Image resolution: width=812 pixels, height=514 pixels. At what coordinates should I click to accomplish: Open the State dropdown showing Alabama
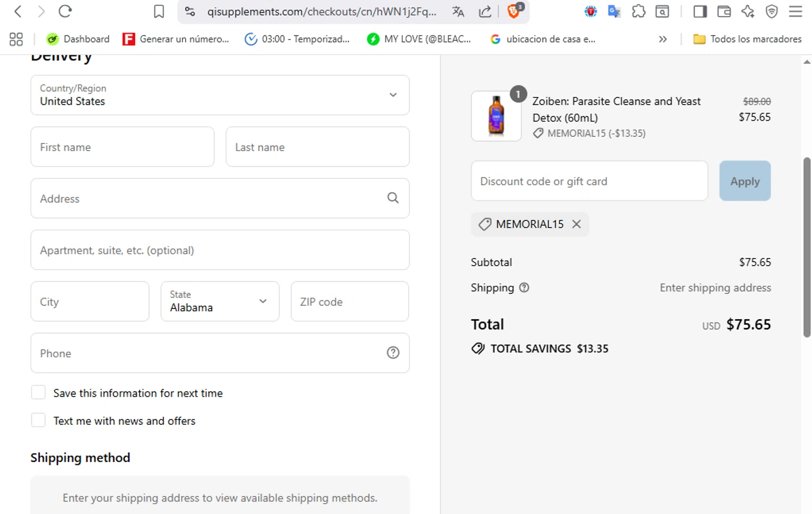click(220, 301)
